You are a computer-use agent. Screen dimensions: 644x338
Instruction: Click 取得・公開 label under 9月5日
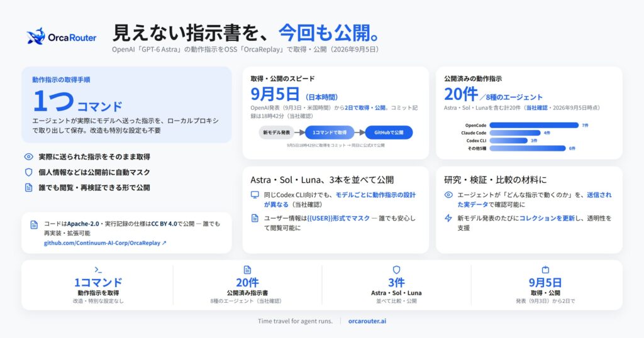[x=545, y=293]
